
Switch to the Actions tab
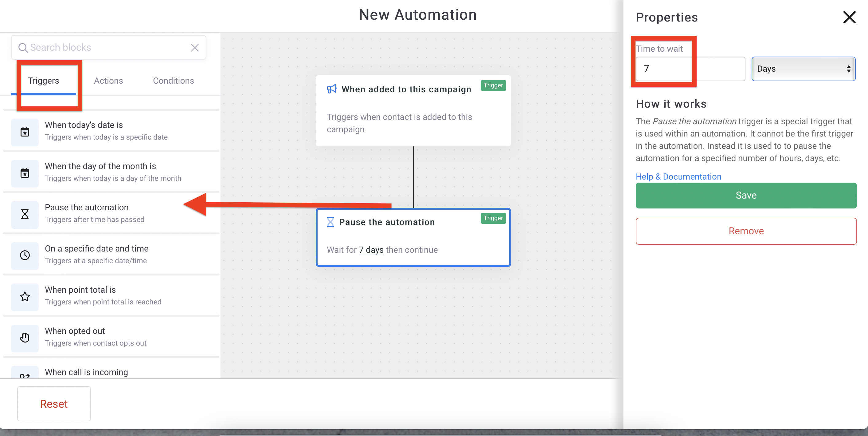pos(108,81)
